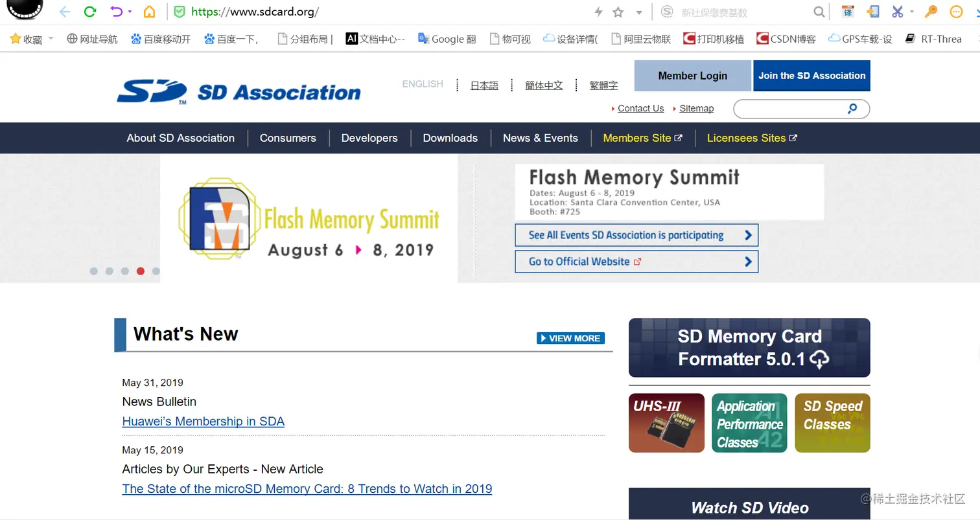The width and height of the screenshot is (980, 520).
Task: Click the SD Association logo
Action: [239, 92]
